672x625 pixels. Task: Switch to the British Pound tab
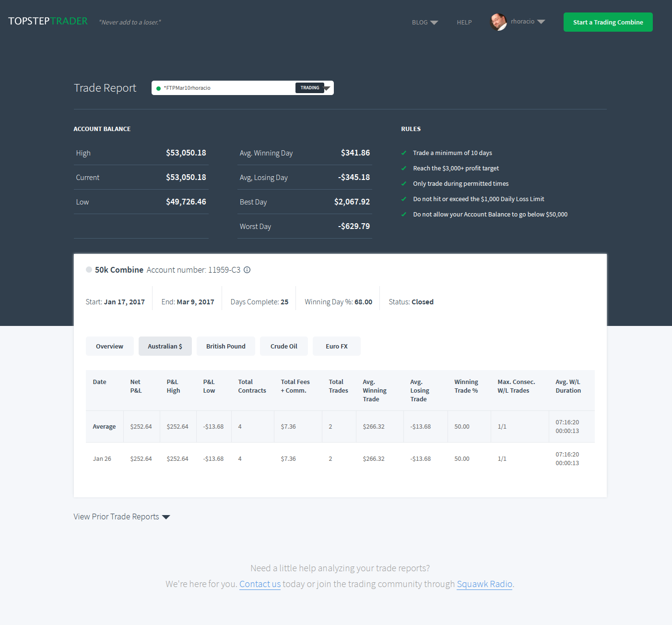pyautogui.click(x=226, y=346)
